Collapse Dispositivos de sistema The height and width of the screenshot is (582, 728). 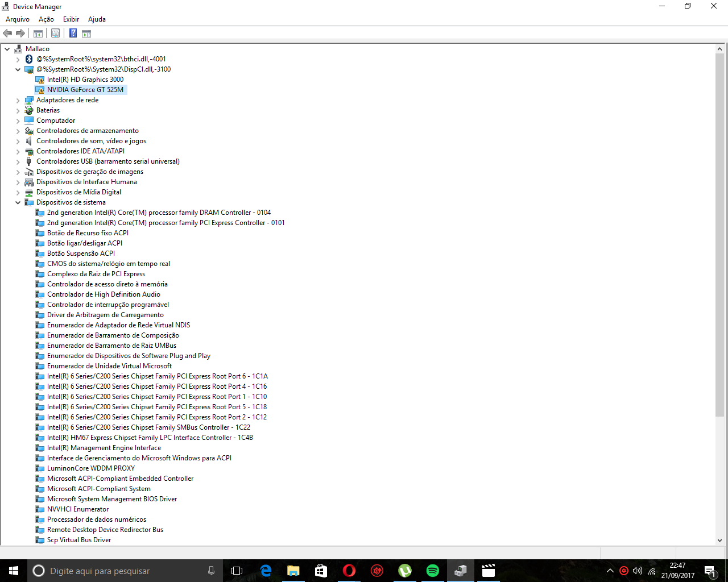(x=18, y=202)
